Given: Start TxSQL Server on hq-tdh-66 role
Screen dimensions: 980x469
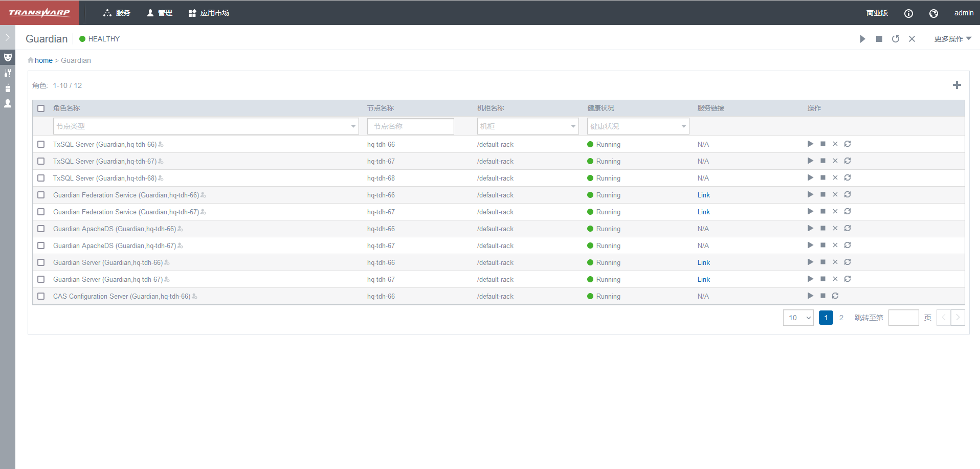Looking at the screenshot, I should tap(810, 144).
